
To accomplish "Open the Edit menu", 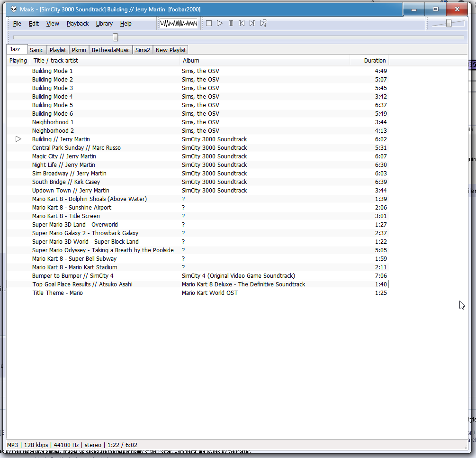I will (34, 23).
